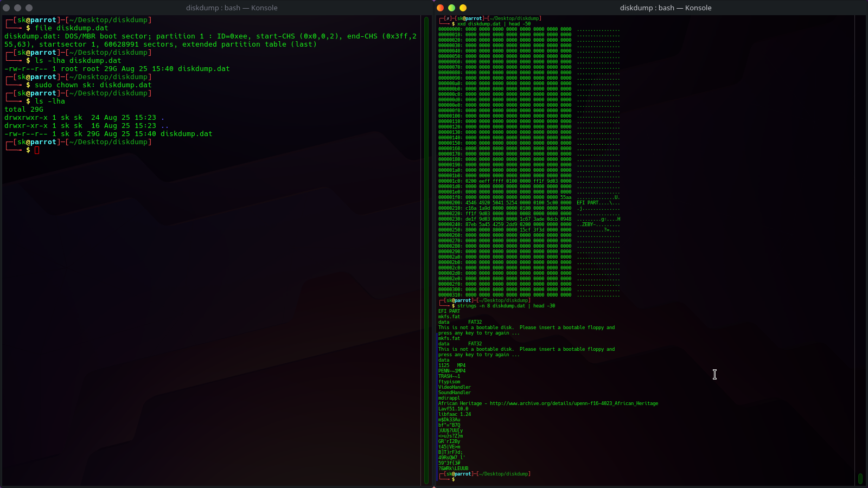Click the 'drwxrwxr-x 1 sk sk 24' directory line

pyautogui.click(x=84, y=118)
